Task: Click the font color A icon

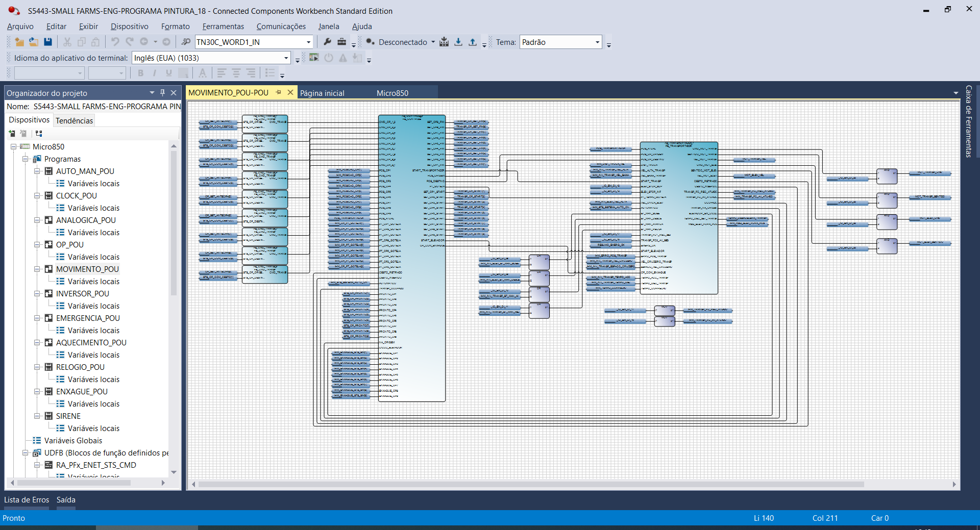Action: [203, 73]
